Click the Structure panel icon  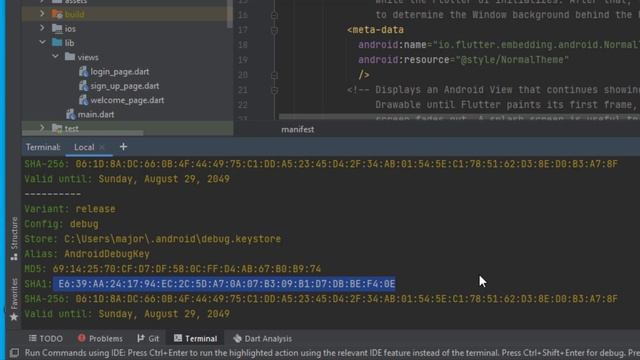pyautogui.click(x=14, y=256)
